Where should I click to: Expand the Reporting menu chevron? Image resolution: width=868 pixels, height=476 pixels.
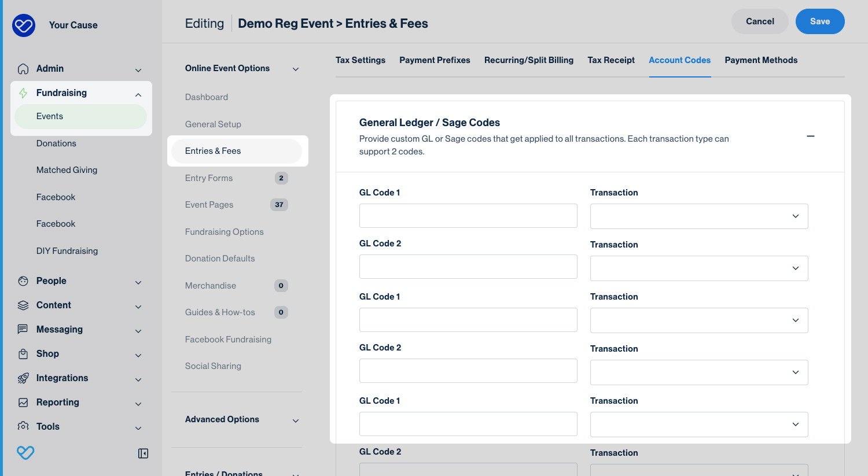click(138, 404)
